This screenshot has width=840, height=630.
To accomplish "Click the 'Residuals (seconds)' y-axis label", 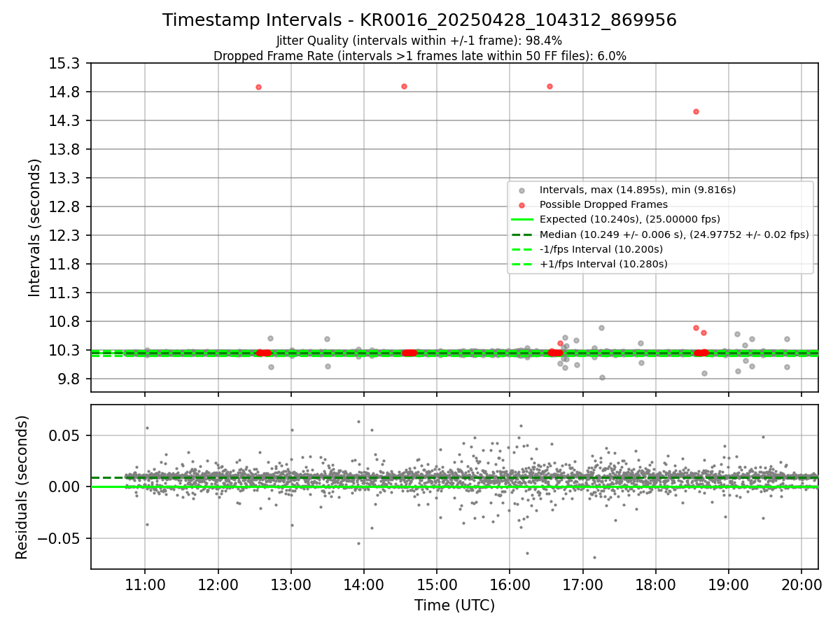I will pos(22,486).
